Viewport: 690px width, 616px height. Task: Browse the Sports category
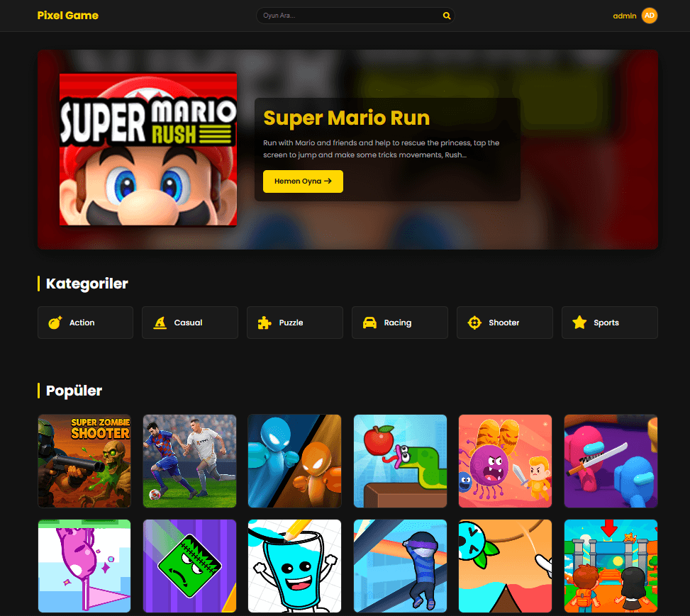(x=609, y=323)
